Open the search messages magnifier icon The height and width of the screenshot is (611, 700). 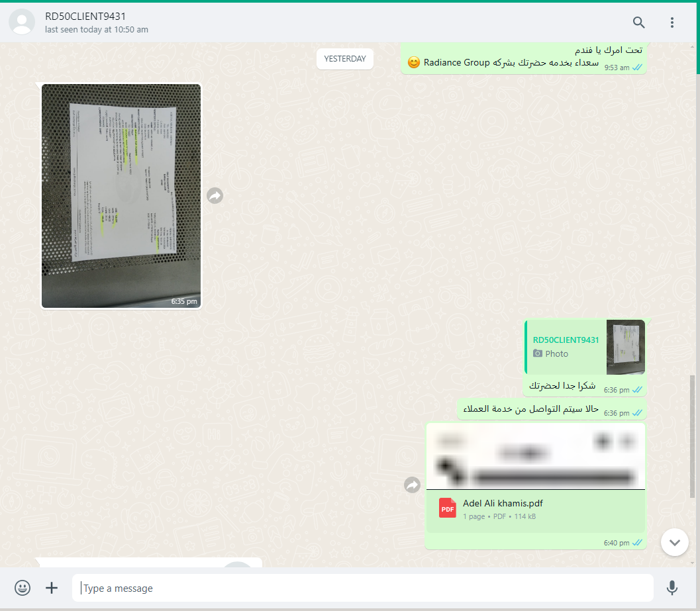(639, 23)
